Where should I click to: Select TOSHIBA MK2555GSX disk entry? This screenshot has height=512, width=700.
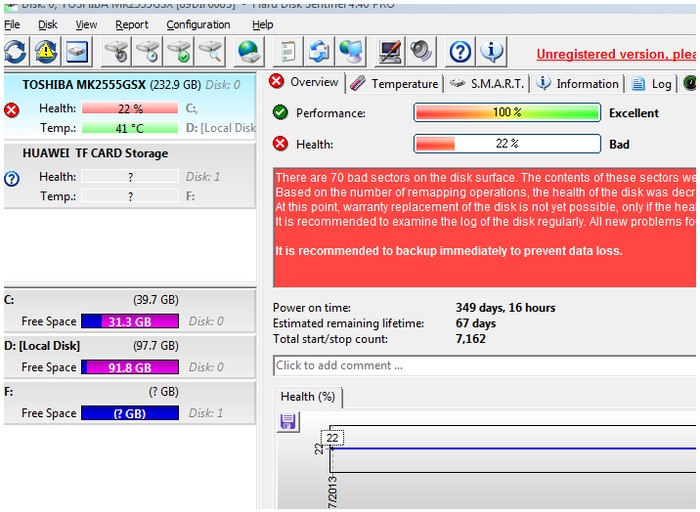click(x=129, y=106)
